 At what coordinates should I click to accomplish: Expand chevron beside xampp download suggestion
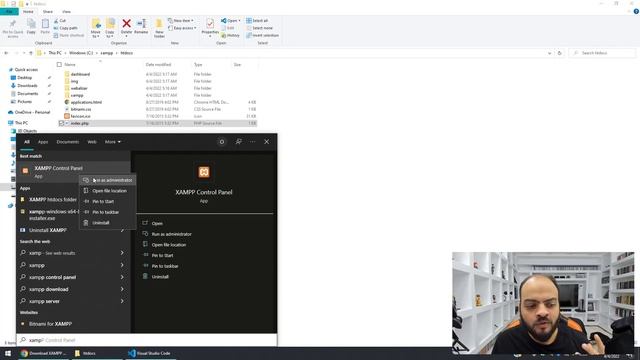pyautogui.click(x=122, y=289)
